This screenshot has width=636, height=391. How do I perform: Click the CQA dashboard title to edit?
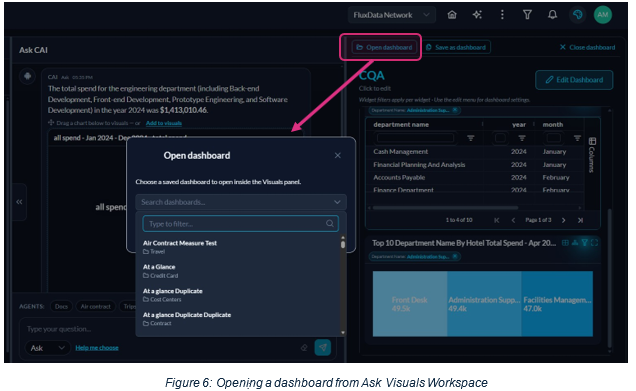(x=372, y=76)
